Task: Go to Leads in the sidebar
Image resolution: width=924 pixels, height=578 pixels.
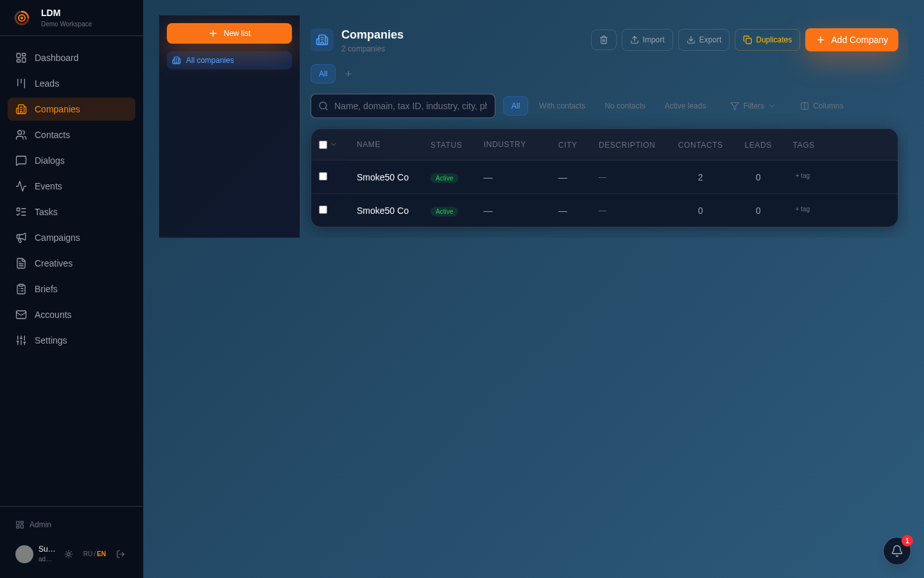Action: [x=71, y=83]
